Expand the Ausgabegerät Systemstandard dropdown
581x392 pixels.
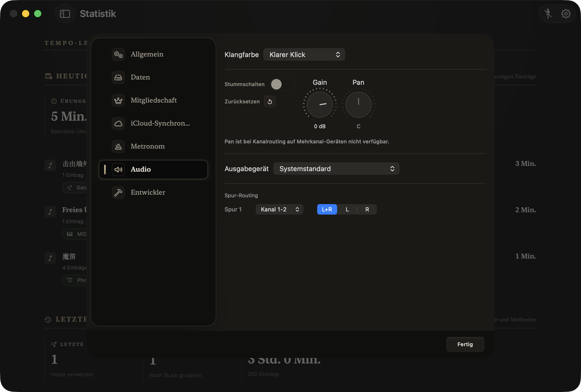(x=336, y=169)
